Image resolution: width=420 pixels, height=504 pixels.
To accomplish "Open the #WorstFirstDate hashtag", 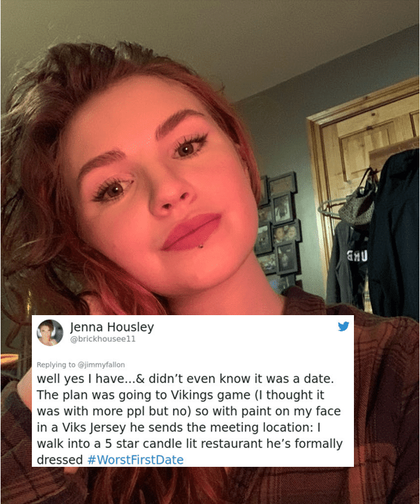I will click(135, 460).
